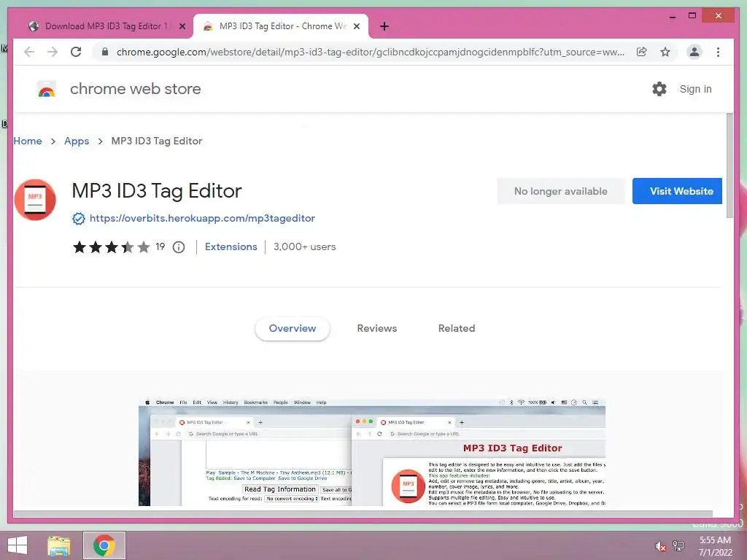Click the extension preview screenshot
This screenshot has width=747, height=560.
coord(372,452)
